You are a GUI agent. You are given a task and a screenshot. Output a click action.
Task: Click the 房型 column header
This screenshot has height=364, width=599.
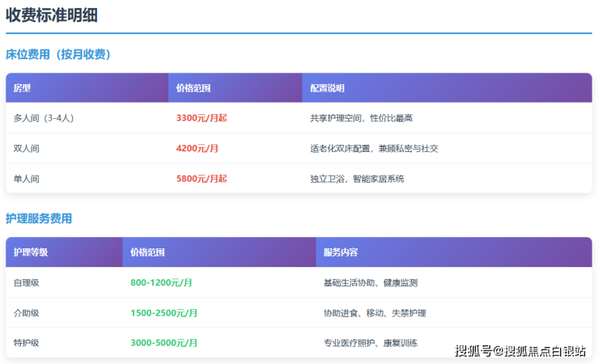[x=22, y=87]
